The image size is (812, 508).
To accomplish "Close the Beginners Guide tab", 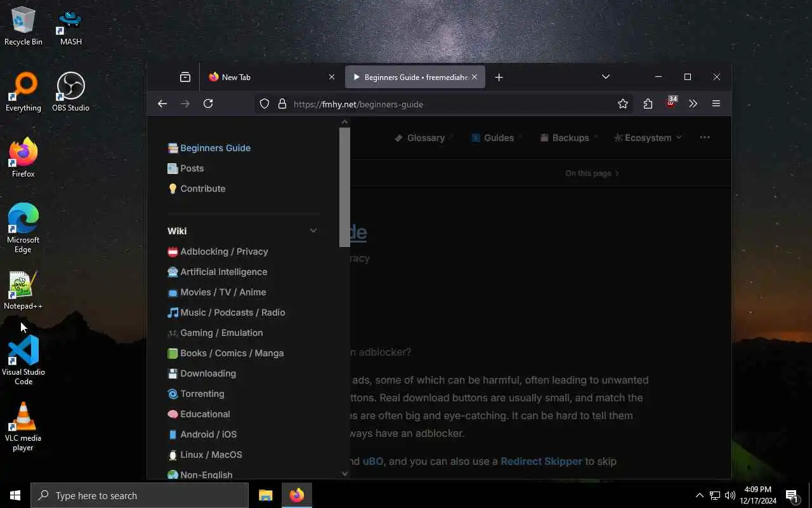I will click(x=474, y=77).
